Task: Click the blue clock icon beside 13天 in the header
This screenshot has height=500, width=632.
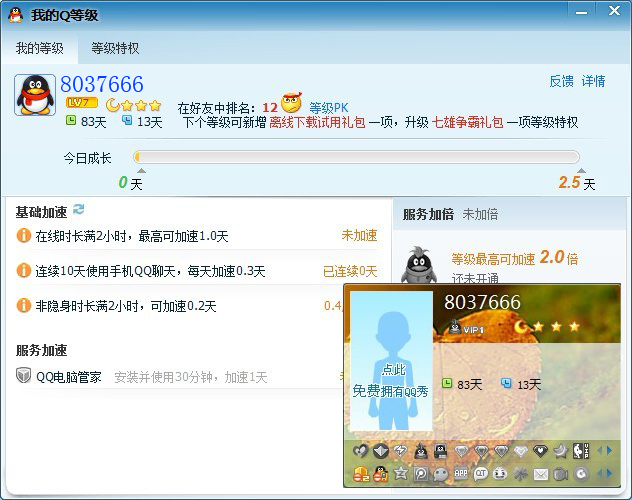Action: pos(127,120)
